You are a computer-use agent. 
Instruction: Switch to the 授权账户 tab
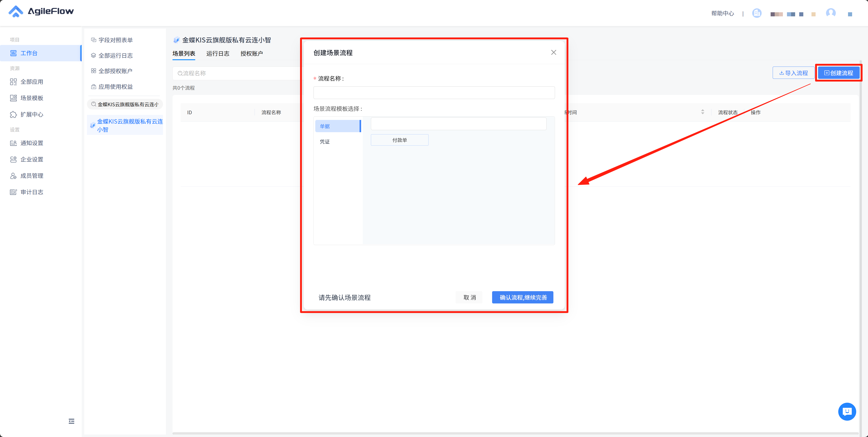click(x=251, y=53)
